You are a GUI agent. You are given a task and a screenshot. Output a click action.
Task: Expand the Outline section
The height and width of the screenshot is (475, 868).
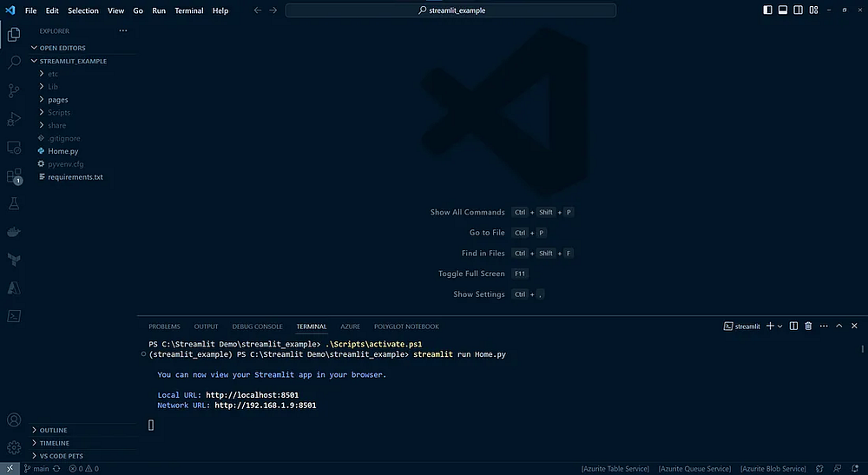(x=82, y=430)
